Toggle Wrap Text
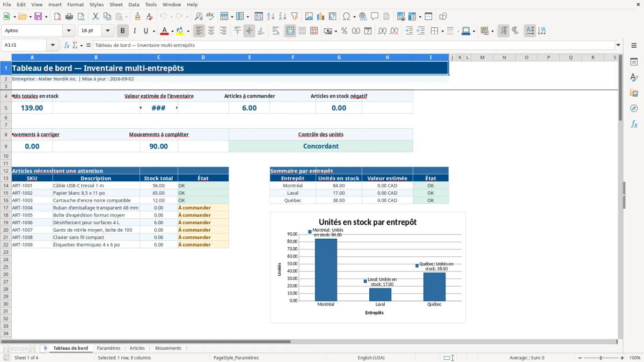 276,31
